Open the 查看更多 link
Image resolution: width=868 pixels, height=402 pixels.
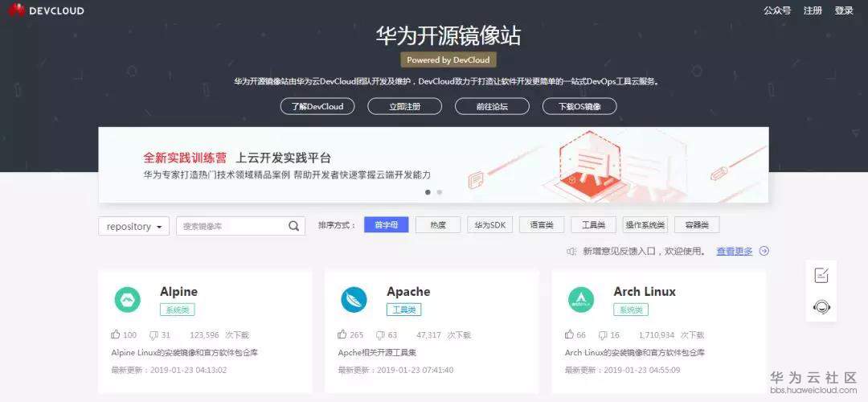coord(735,252)
